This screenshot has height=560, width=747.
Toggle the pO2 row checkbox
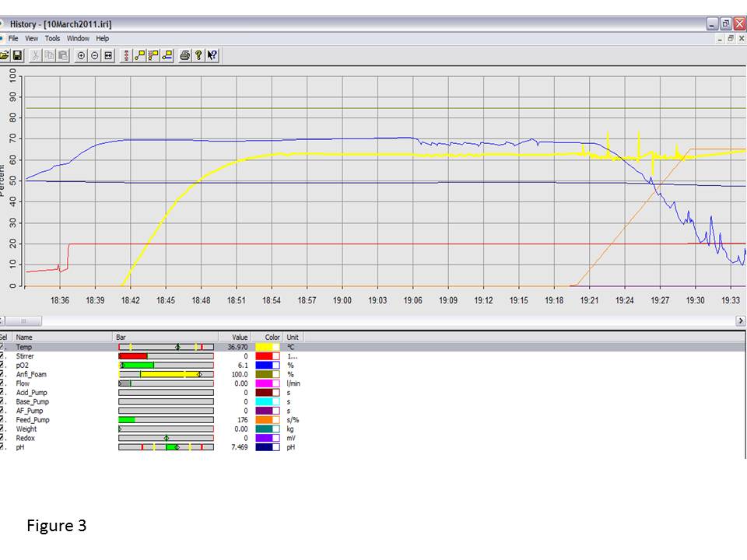point(3,365)
